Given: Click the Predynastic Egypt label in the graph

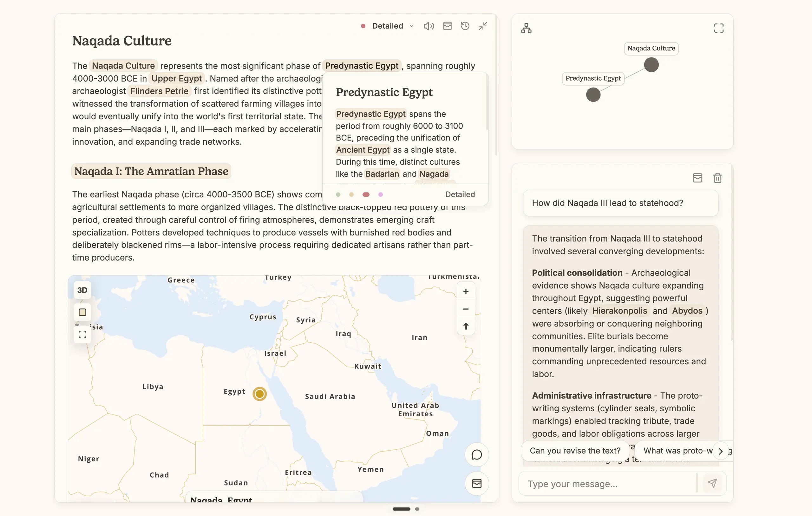Looking at the screenshot, I should [x=593, y=78].
